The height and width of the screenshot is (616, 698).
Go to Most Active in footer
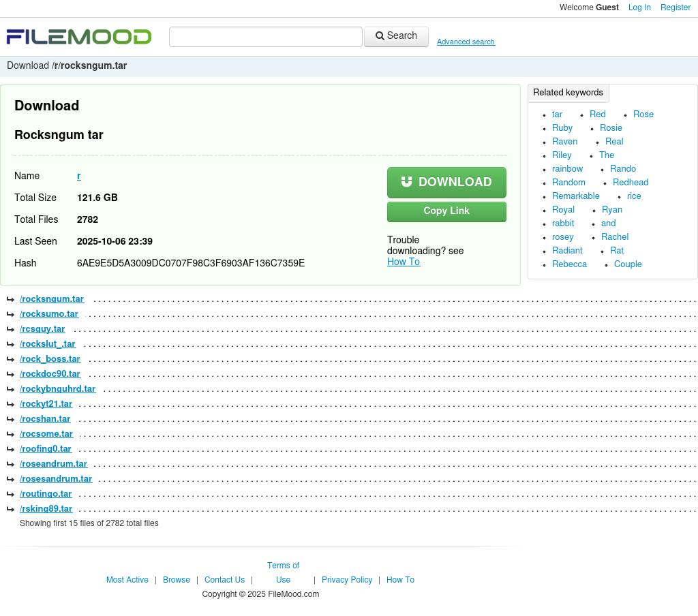click(127, 581)
